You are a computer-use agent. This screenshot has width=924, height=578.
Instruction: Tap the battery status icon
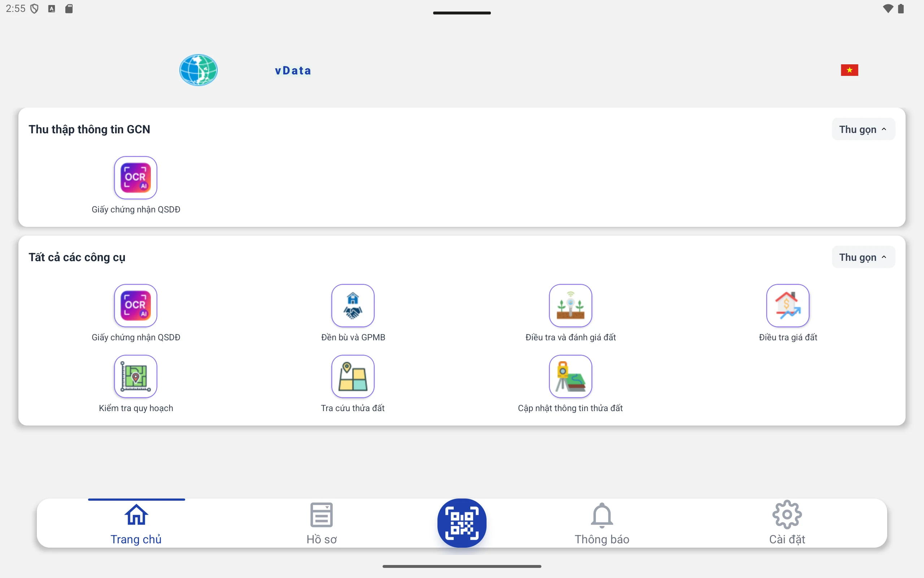point(901,8)
